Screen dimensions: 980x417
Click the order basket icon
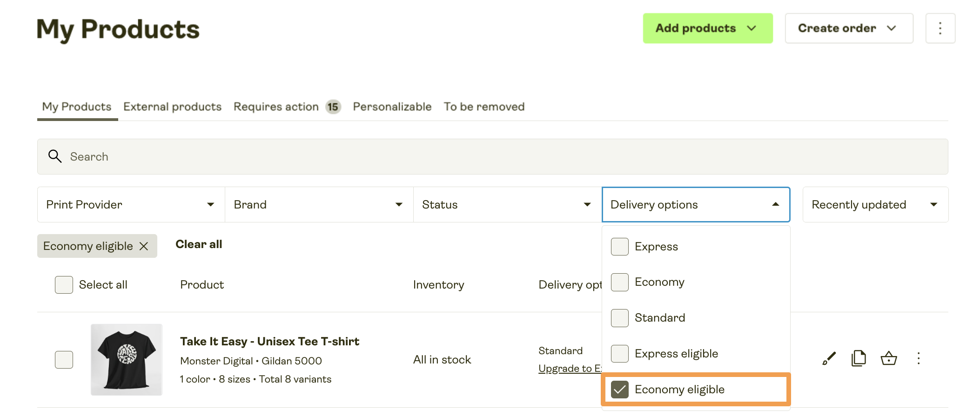(x=888, y=358)
